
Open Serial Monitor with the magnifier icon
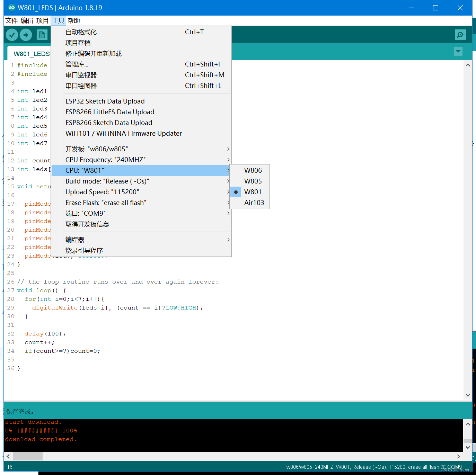point(460,35)
